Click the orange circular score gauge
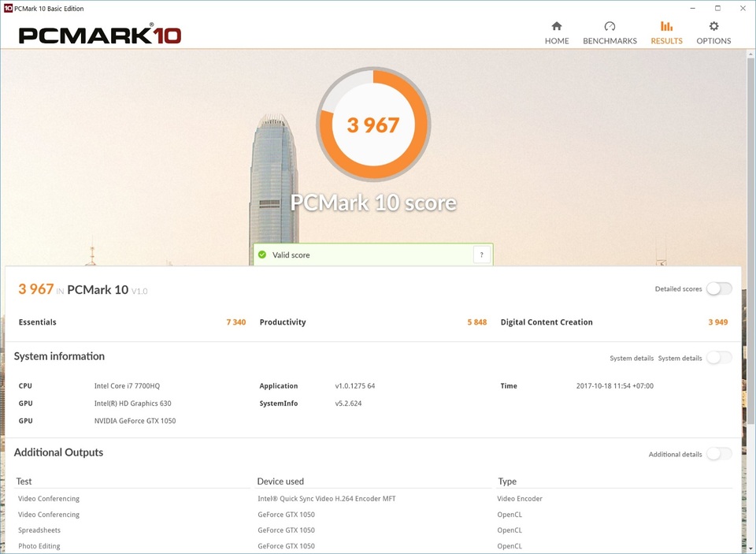 [373, 125]
